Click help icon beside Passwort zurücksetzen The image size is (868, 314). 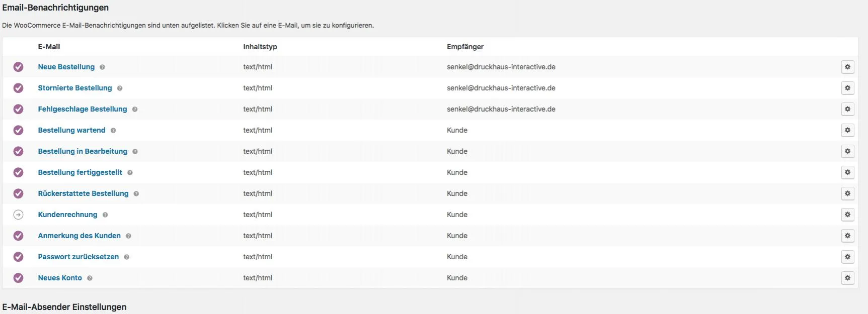[x=127, y=257]
